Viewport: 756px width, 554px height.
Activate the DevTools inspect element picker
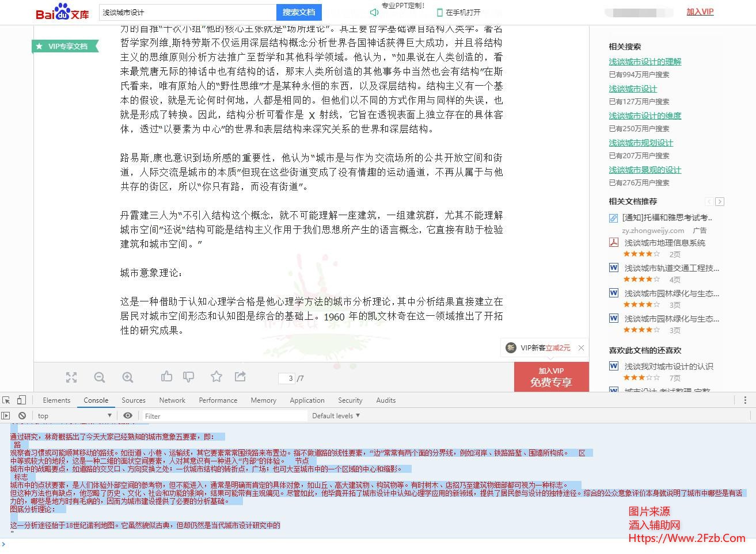click(x=6, y=400)
